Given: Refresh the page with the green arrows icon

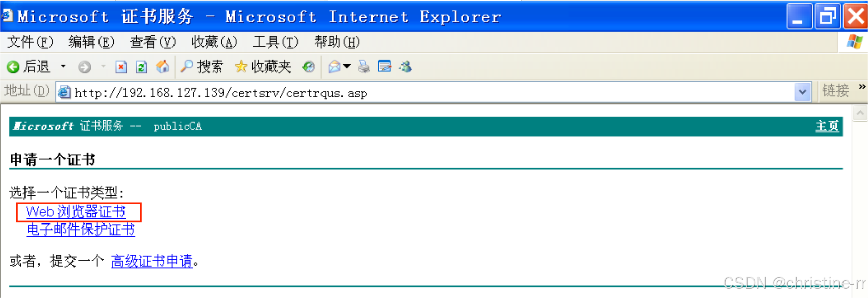Looking at the screenshot, I should pyautogui.click(x=141, y=67).
